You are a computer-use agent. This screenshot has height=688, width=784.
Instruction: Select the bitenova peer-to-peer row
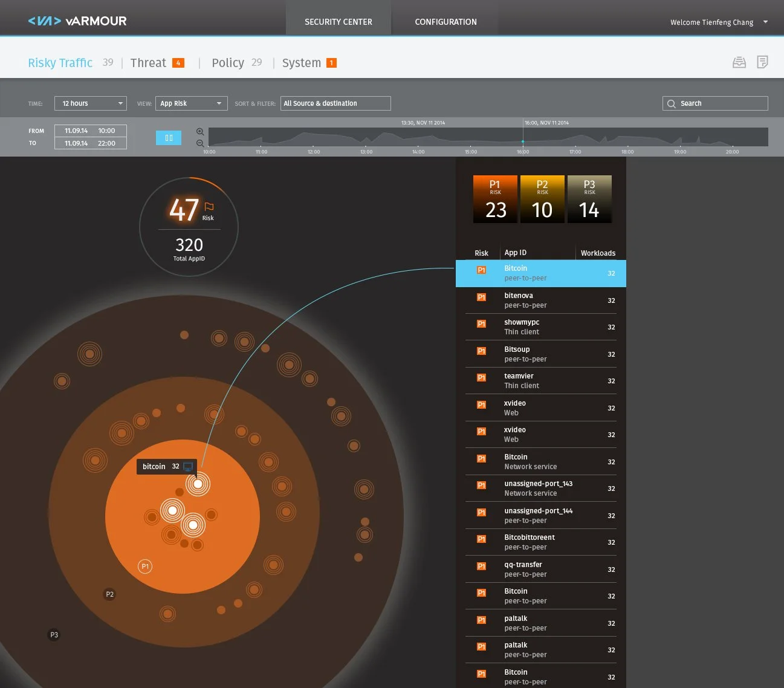[540, 300]
